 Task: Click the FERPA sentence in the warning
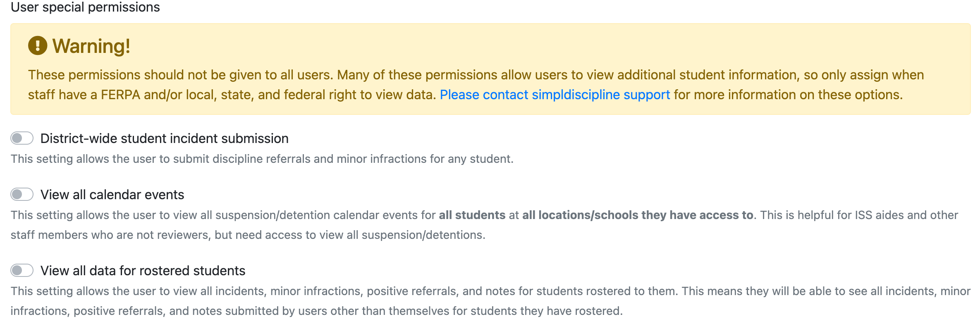(232, 95)
